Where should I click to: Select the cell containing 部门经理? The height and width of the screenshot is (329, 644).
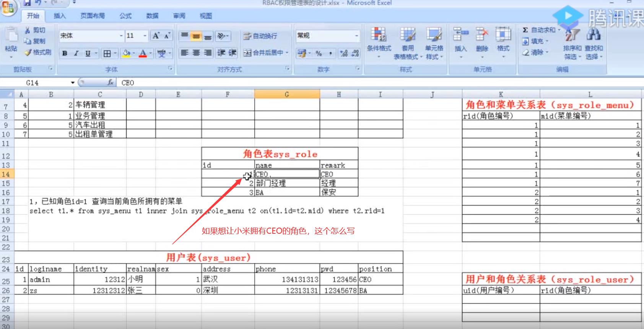tap(287, 183)
